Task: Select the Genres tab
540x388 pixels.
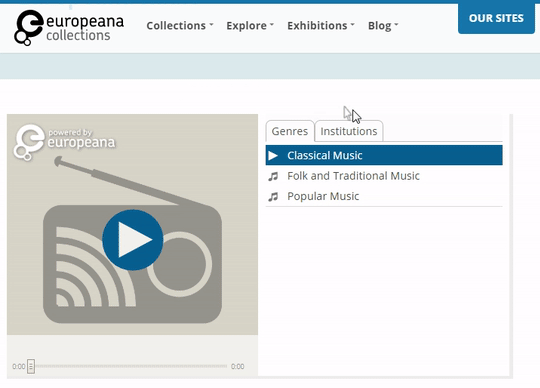Action: point(290,131)
